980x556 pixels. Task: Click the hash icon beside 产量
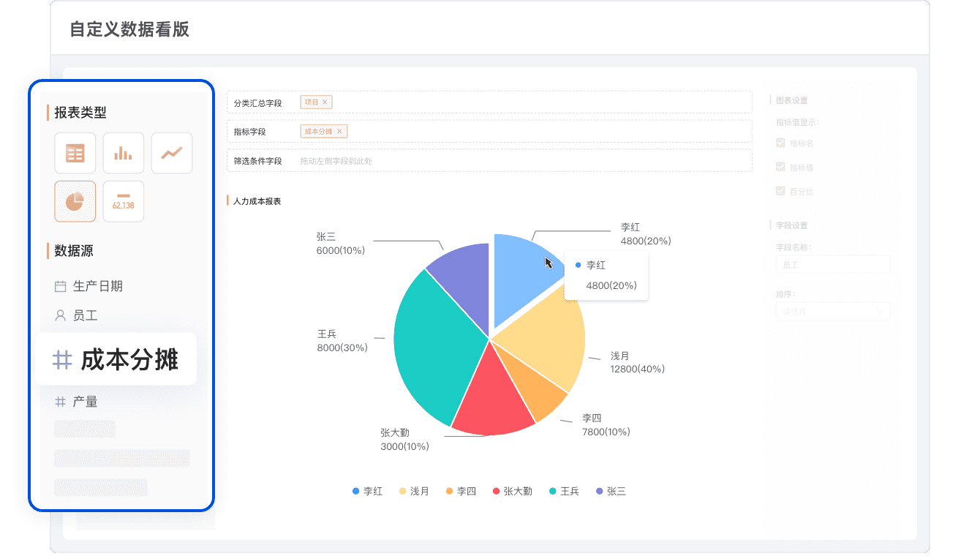(61, 402)
